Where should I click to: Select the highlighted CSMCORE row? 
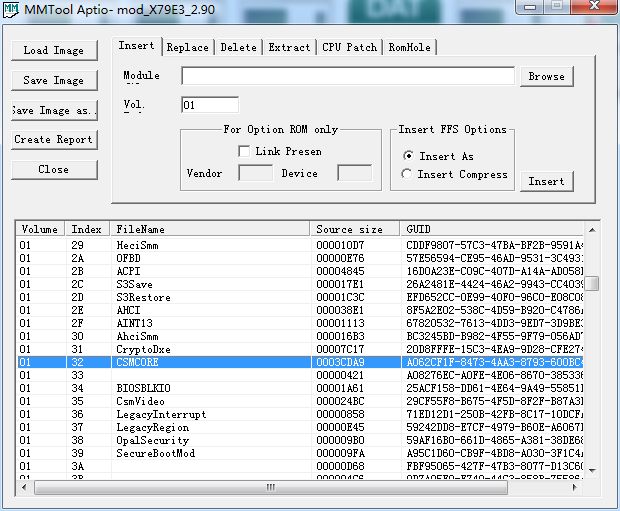click(301, 362)
